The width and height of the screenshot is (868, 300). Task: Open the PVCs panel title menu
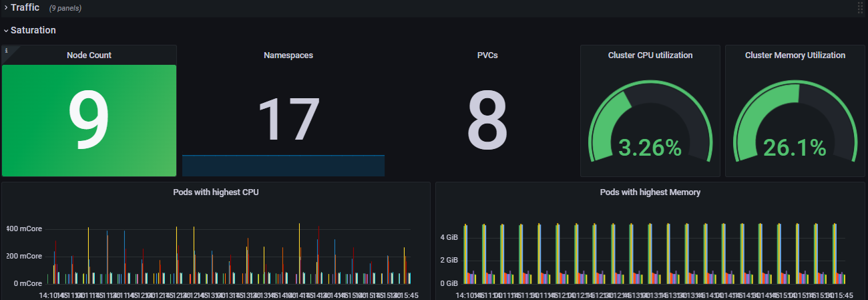[487, 55]
